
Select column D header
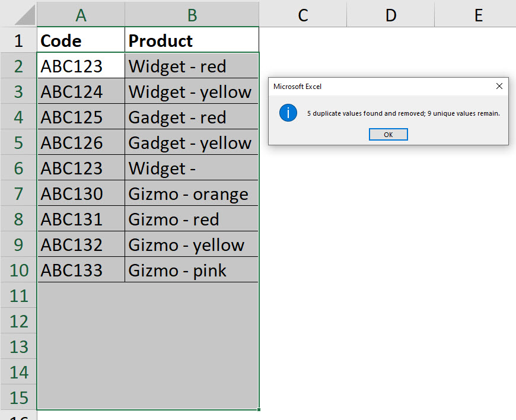[391, 14]
